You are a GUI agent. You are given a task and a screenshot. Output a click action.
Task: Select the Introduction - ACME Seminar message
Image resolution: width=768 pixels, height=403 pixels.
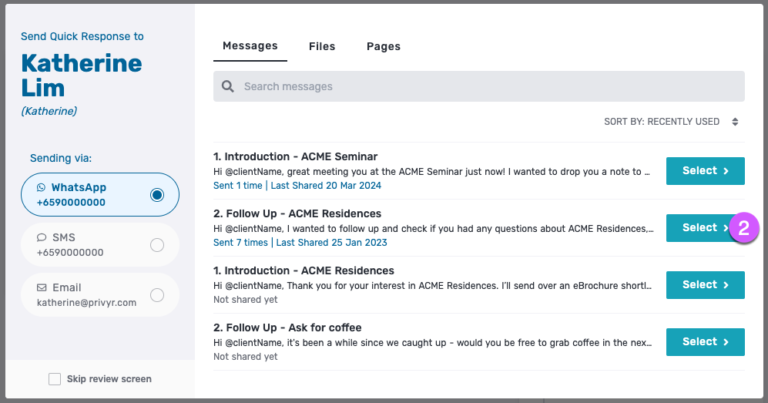point(705,171)
